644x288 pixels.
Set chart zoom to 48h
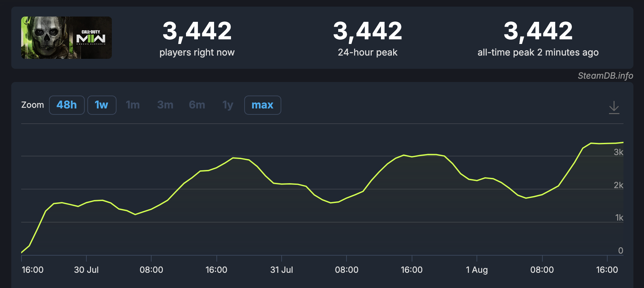[x=67, y=105]
